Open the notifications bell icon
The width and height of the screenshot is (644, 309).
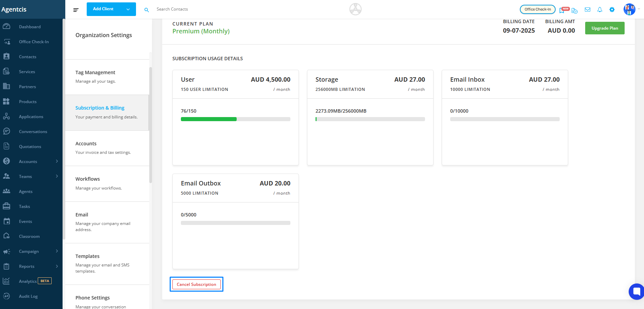(600, 10)
